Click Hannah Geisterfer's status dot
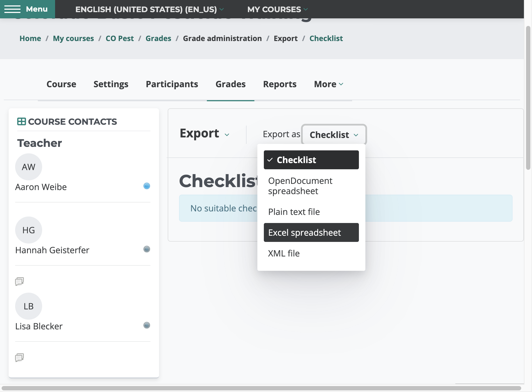The height and width of the screenshot is (392, 532). [147, 249]
